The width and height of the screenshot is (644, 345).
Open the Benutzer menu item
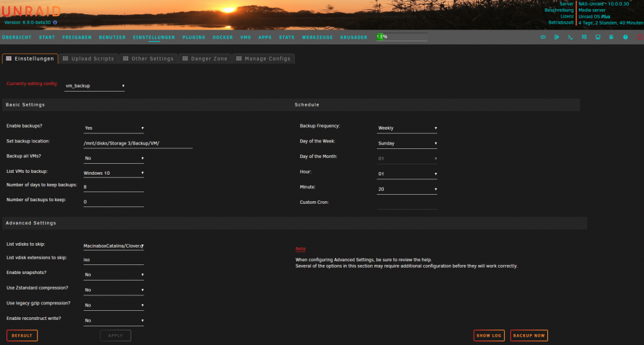[x=112, y=37]
